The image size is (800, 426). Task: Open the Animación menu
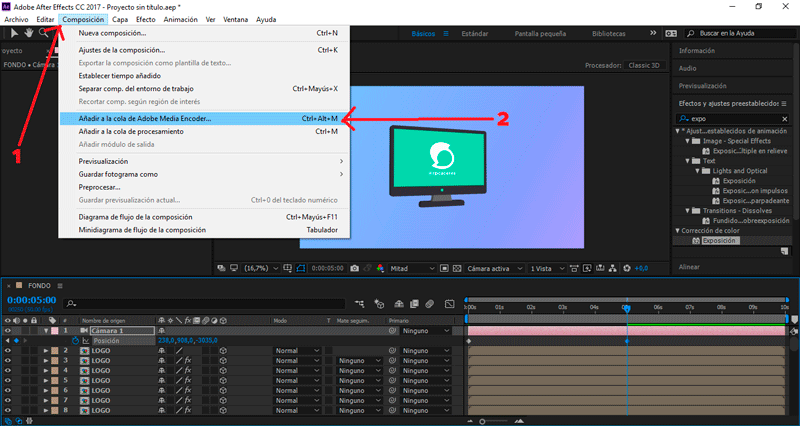[x=180, y=19]
